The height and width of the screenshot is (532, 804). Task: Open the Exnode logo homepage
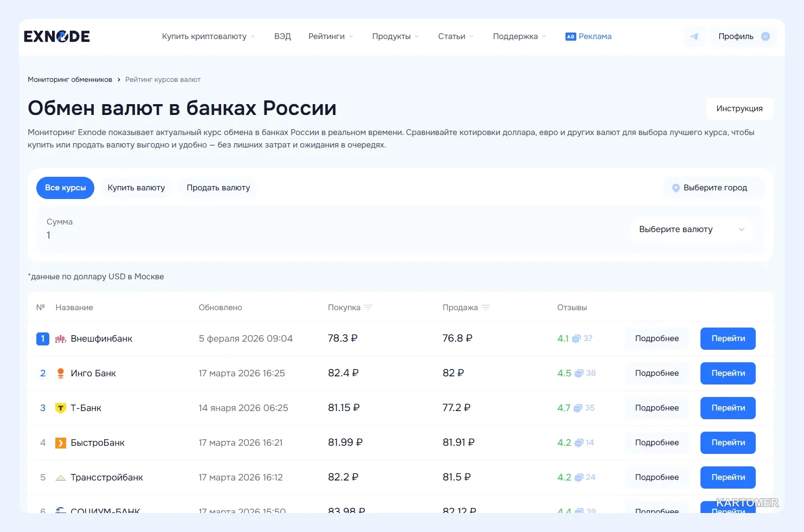pos(57,36)
